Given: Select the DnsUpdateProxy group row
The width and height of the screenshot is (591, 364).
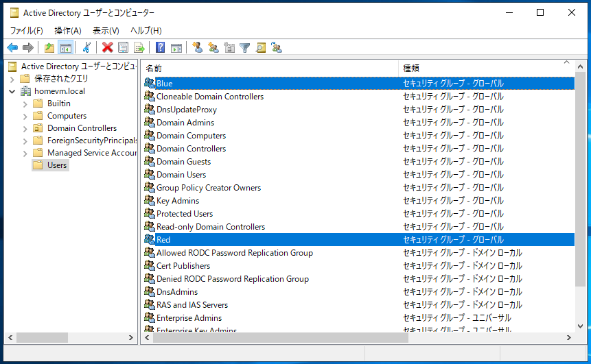Looking at the screenshot, I should pyautogui.click(x=359, y=109).
